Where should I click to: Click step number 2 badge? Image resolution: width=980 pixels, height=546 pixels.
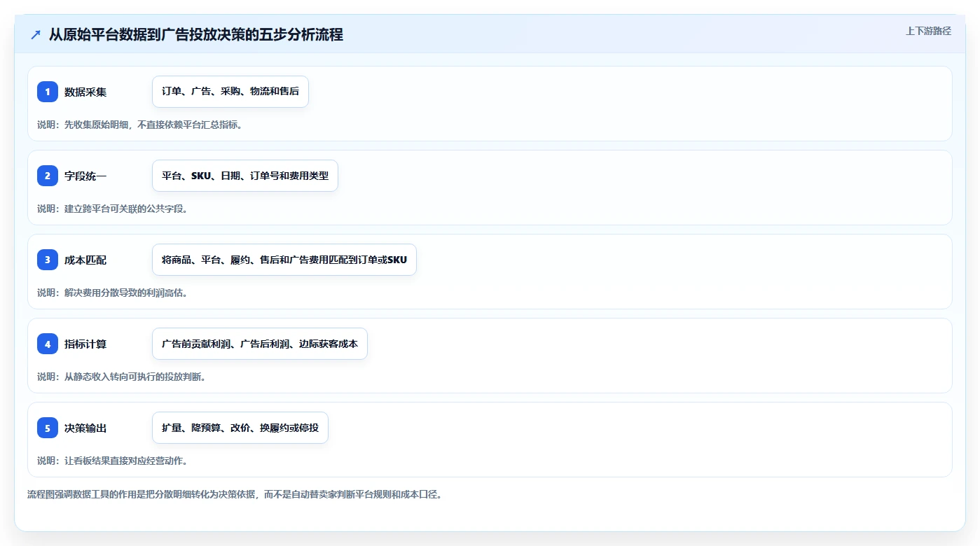(48, 176)
